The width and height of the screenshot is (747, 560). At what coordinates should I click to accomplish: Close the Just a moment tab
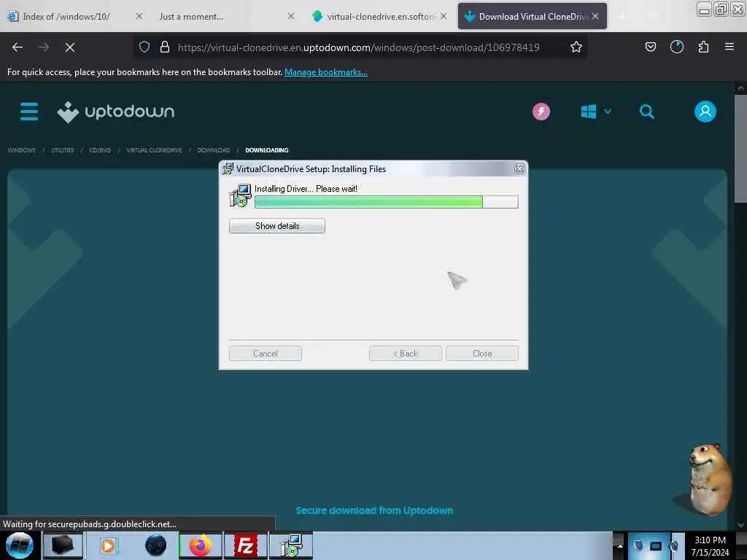pyautogui.click(x=290, y=16)
